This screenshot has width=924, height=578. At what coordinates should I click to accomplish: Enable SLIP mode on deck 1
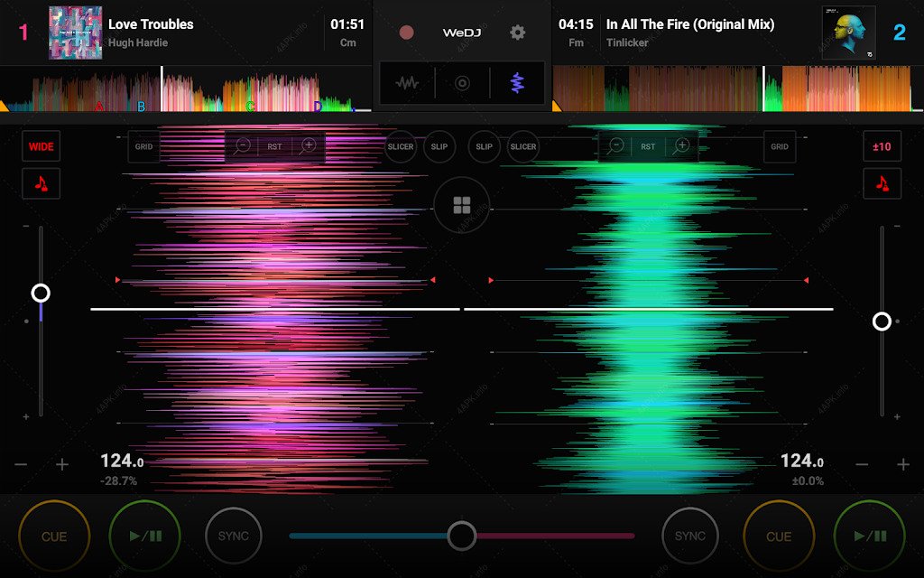click(x=439, y=146)
